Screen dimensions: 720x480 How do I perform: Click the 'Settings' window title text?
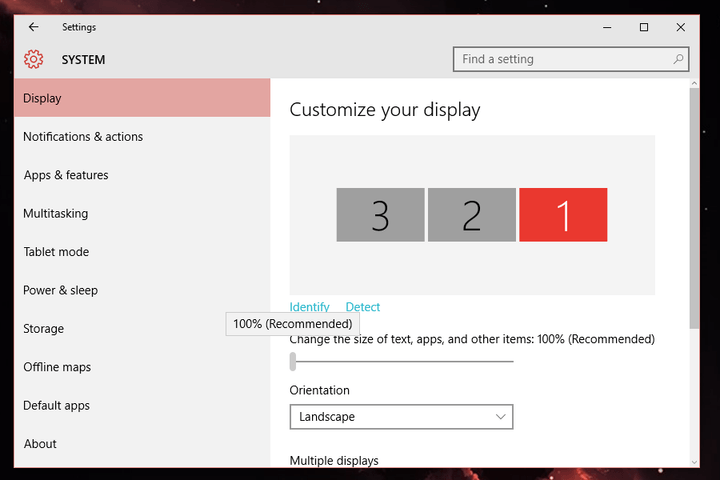pyautogui.click(x=79, y=27)
